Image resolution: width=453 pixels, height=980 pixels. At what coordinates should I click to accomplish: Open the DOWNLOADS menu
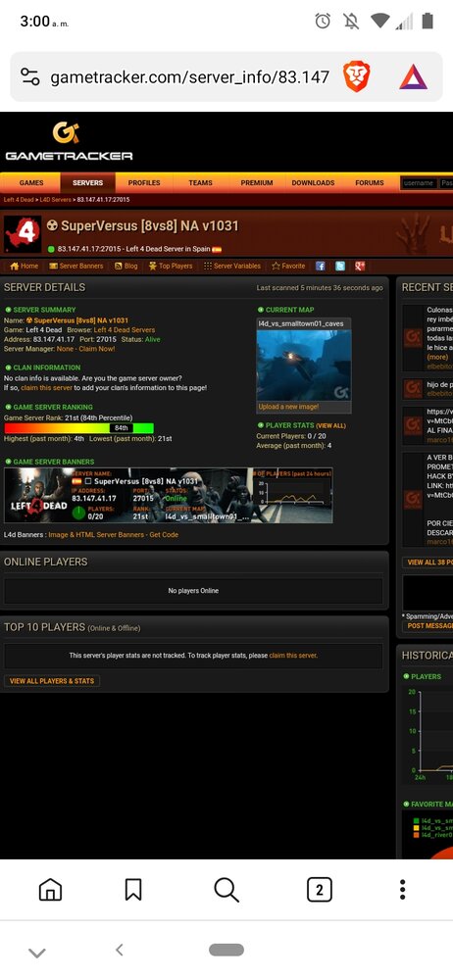click(313, 183)
